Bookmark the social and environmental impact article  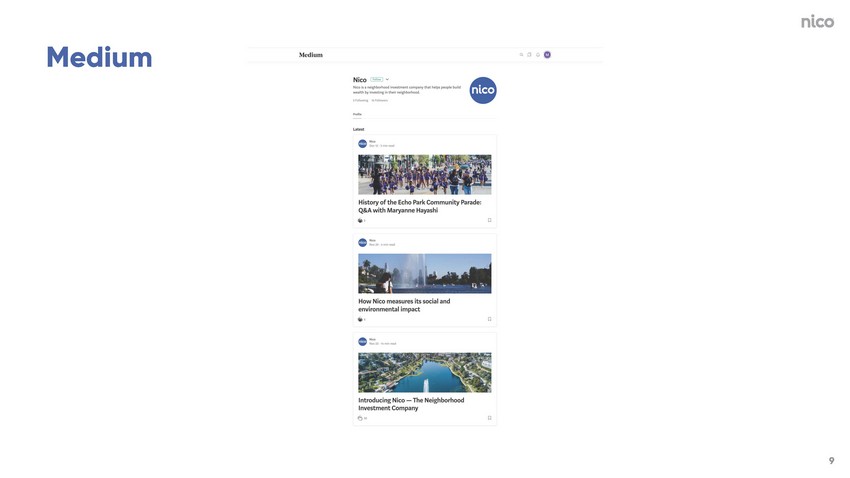click(490, 319)
